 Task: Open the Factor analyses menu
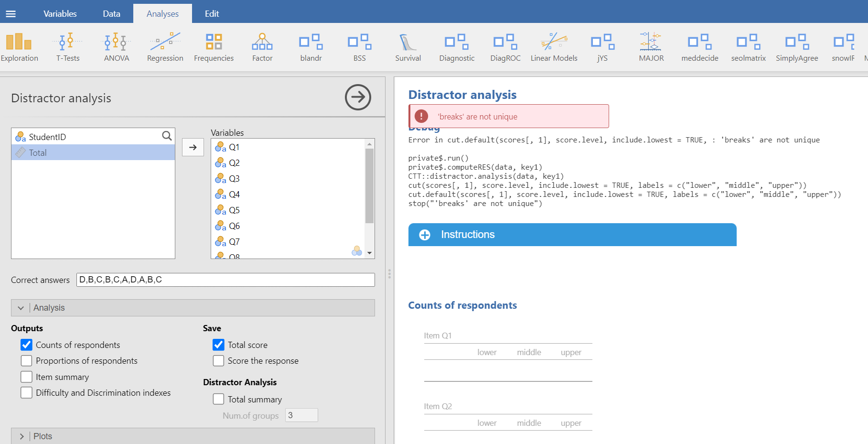262,47
